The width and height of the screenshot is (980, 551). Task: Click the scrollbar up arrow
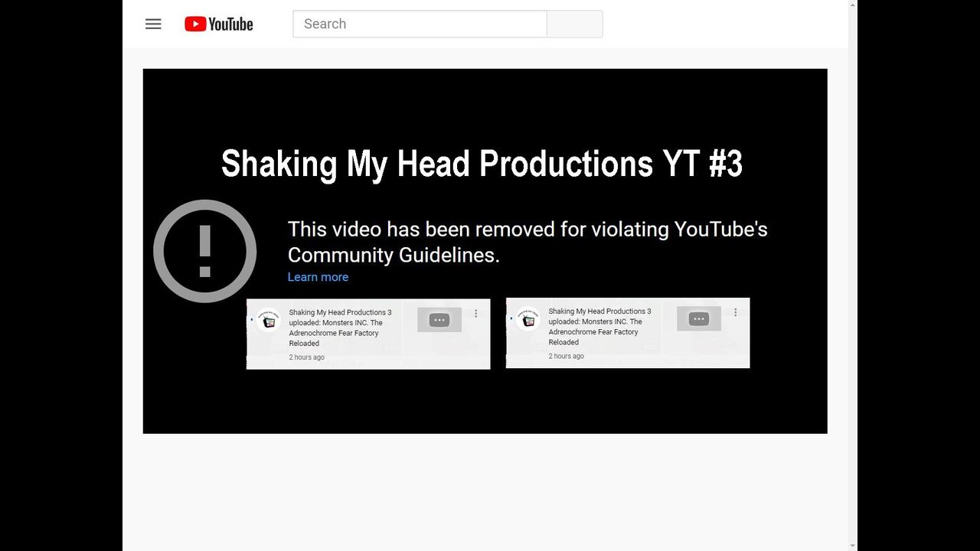(853, 5)
